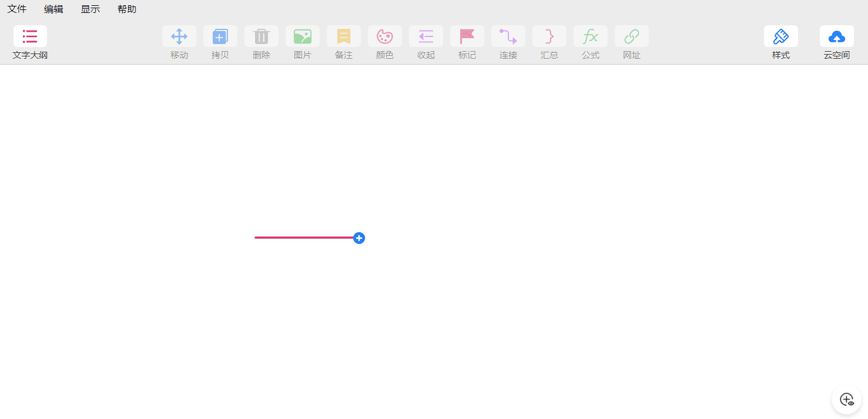Open the 文字大纲 outline view
868x419 pixels.
pyautogui.click(x=30, y=36)
